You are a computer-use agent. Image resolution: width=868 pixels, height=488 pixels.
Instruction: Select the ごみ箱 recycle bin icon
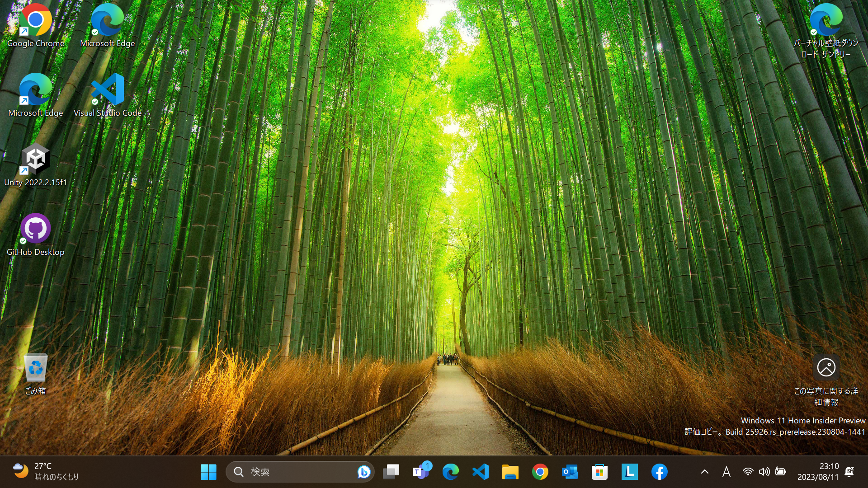(35, 374)
